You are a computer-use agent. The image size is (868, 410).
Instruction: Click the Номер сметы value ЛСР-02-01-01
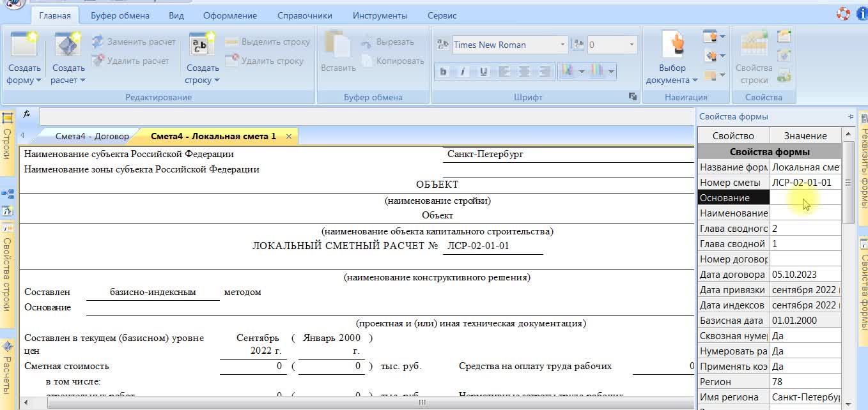805,183
